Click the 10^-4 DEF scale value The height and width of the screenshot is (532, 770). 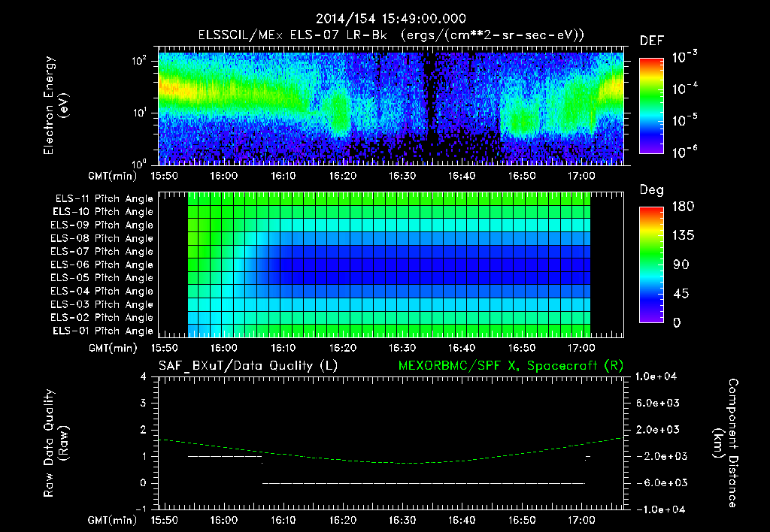pyautogui.click(x=684, y=89)
